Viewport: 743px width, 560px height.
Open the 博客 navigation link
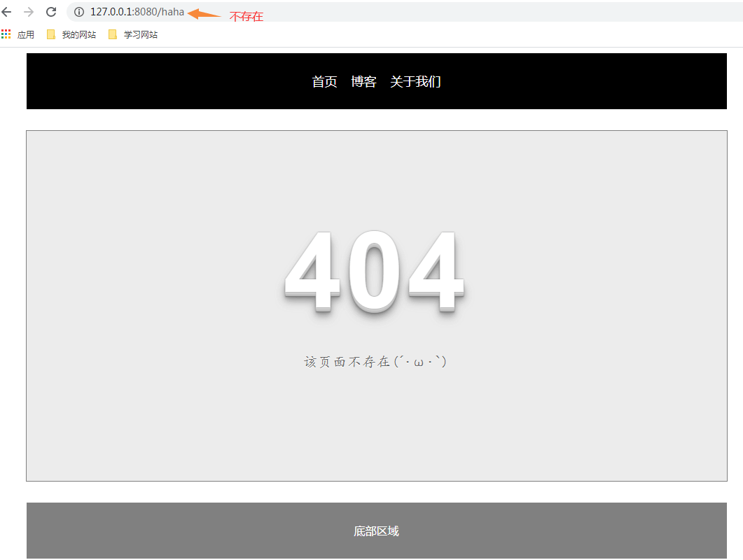[363, 81]
